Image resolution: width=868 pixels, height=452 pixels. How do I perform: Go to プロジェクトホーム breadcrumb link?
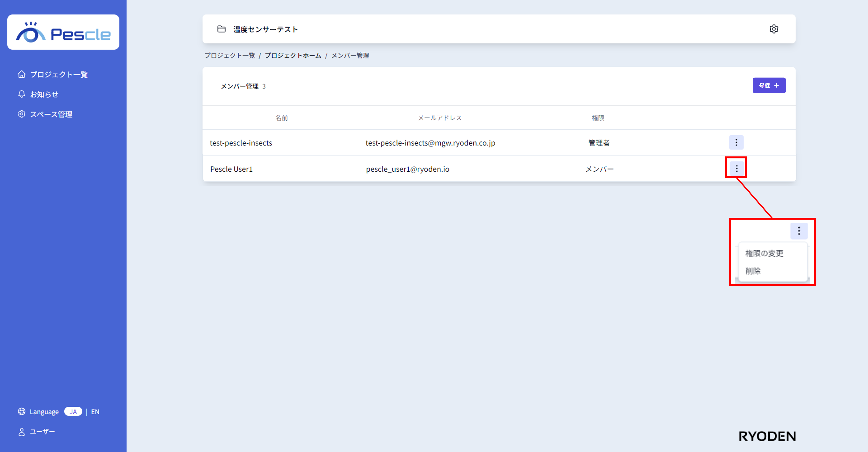click(x=293, y=56)
